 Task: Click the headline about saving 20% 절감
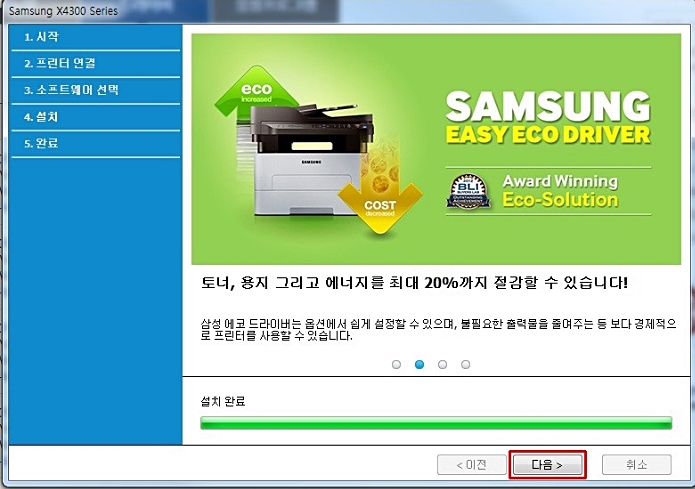click(x=414, y=282)
